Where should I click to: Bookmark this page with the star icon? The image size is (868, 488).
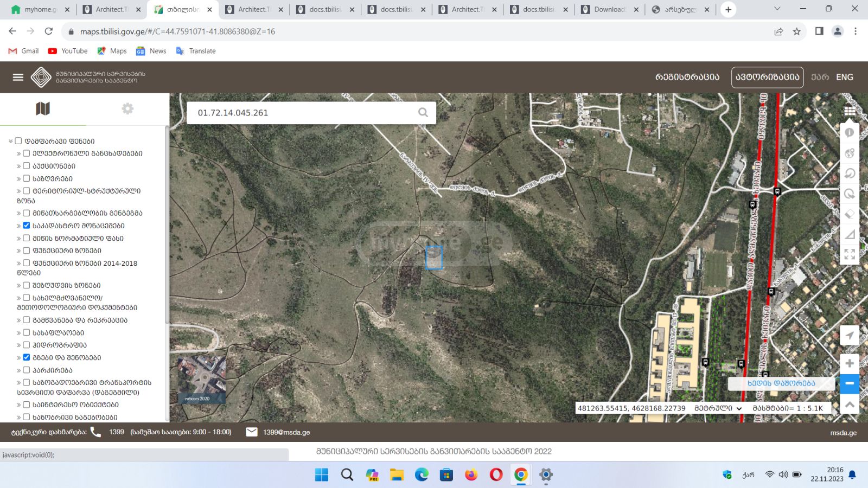(796, 31)
